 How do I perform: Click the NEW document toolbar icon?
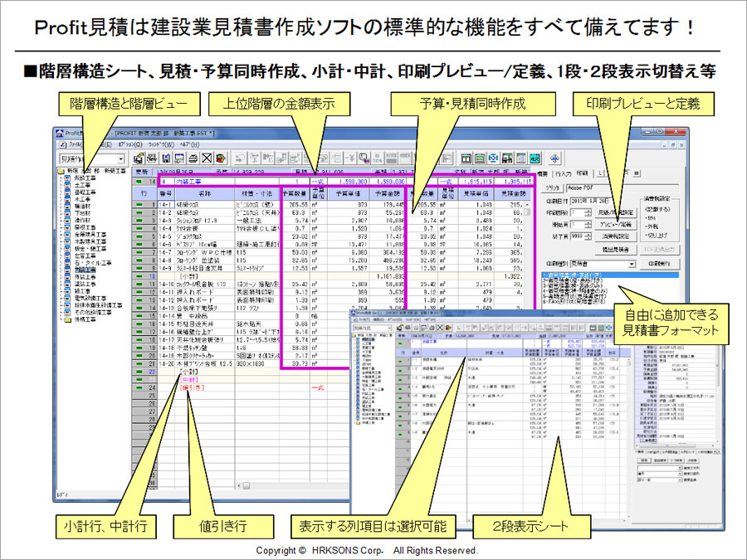[x=153, y=158]
